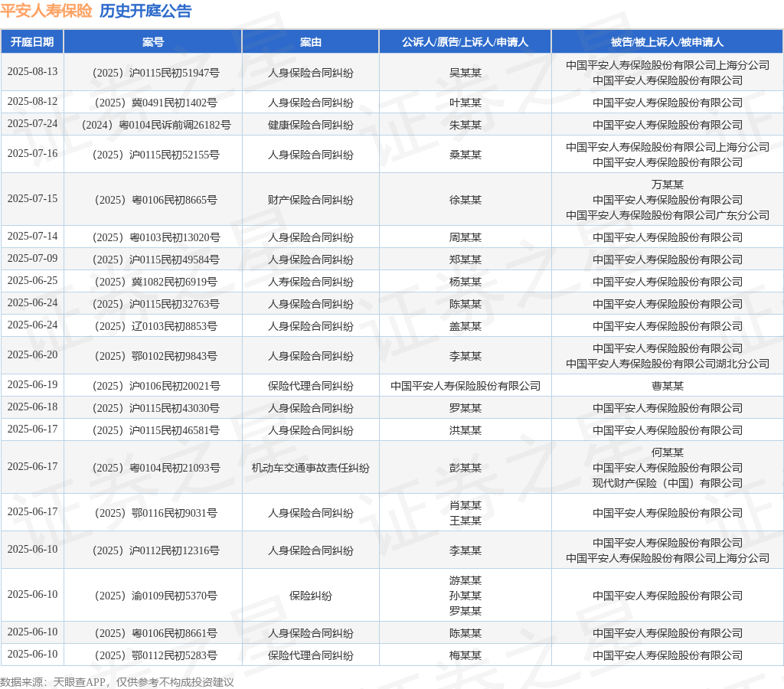Click plaintiff 周某某
Image resolution: width=784 pixels, height=689 pixels.
point(465,237)
